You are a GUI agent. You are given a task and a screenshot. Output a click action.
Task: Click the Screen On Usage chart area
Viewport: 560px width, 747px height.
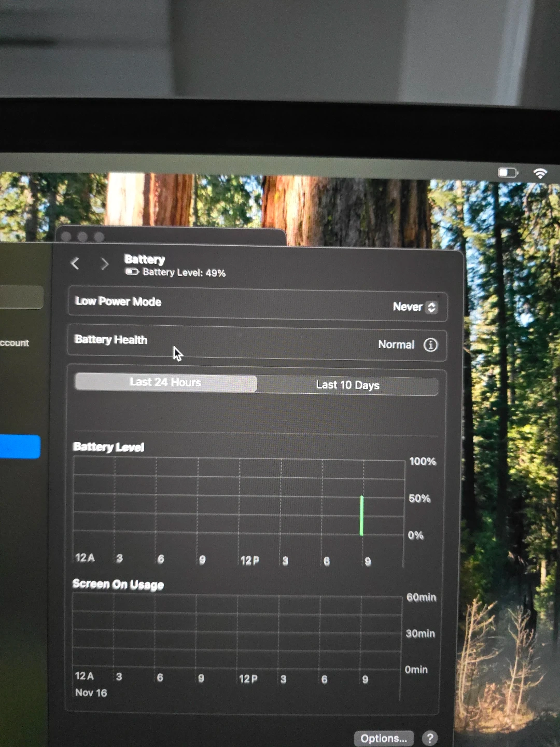pyautogui.click(x=237, y=632)
